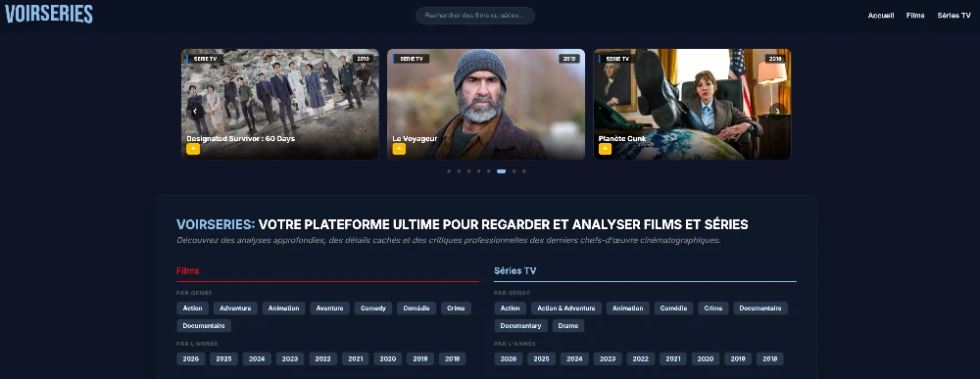Filter Films by year 2021
The height and width of the screenshot is (379, 980).
[x=356, y=359]
